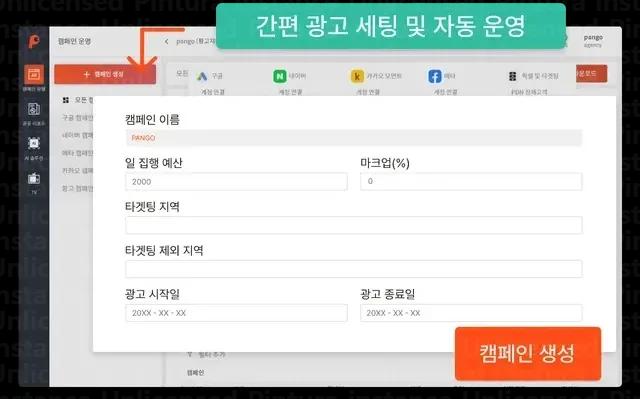Viewport: 640px width, 399px height.
Task: Click the 일 집행 예산 field showing 2000
Action: click(236, 182)
